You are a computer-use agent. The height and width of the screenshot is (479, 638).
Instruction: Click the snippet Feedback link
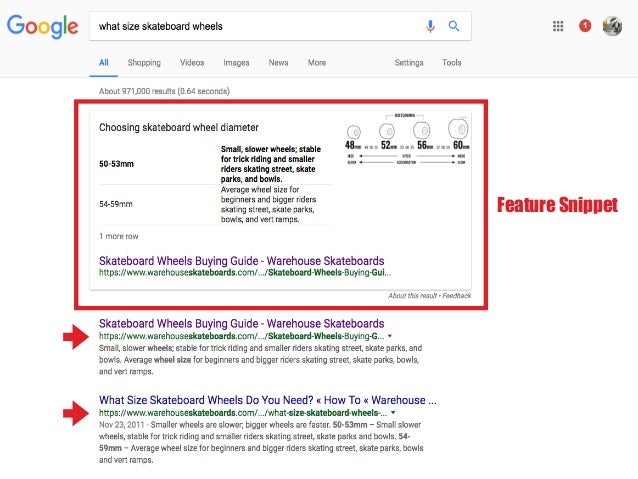457,295
